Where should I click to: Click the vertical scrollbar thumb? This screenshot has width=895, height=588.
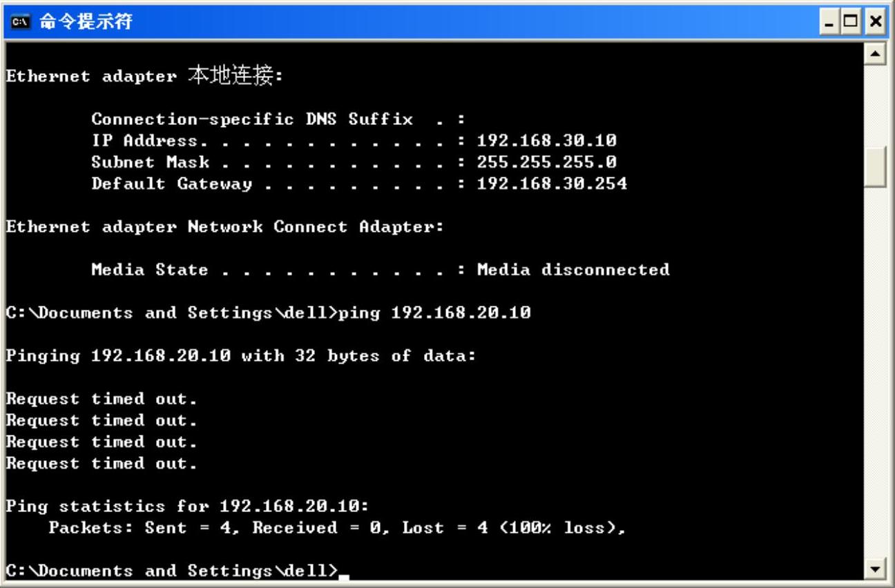(876, 167)
